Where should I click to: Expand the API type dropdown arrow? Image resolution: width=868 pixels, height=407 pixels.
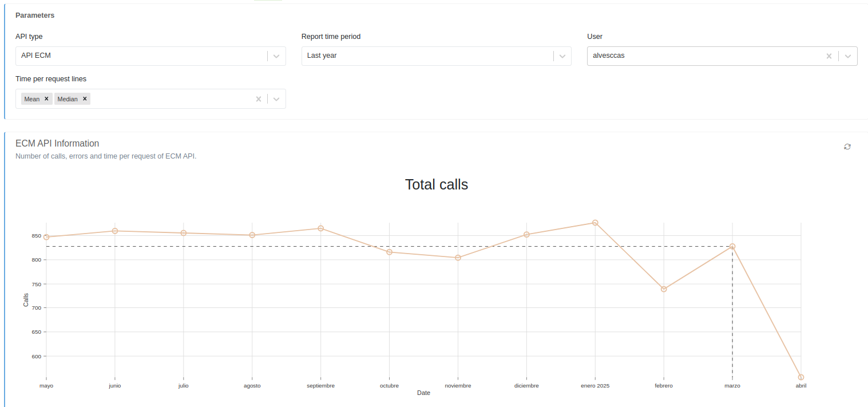tap(276, 56)
